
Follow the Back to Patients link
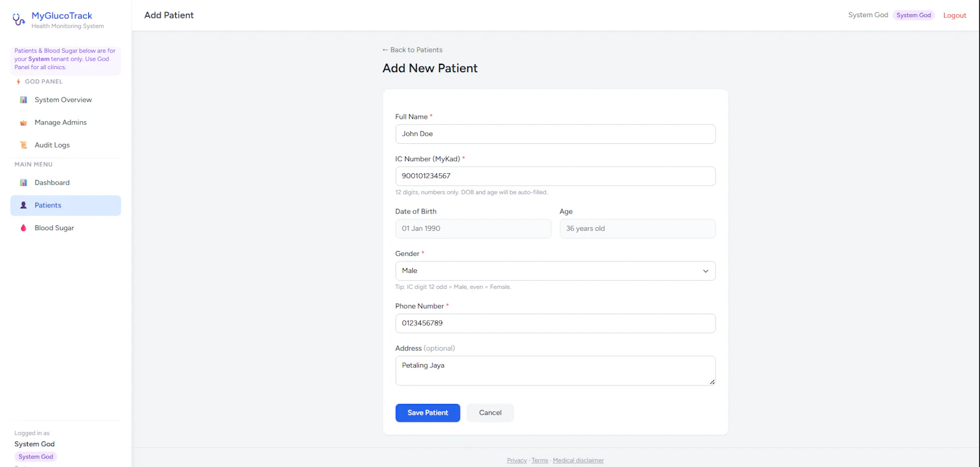[x=412, y=50]
